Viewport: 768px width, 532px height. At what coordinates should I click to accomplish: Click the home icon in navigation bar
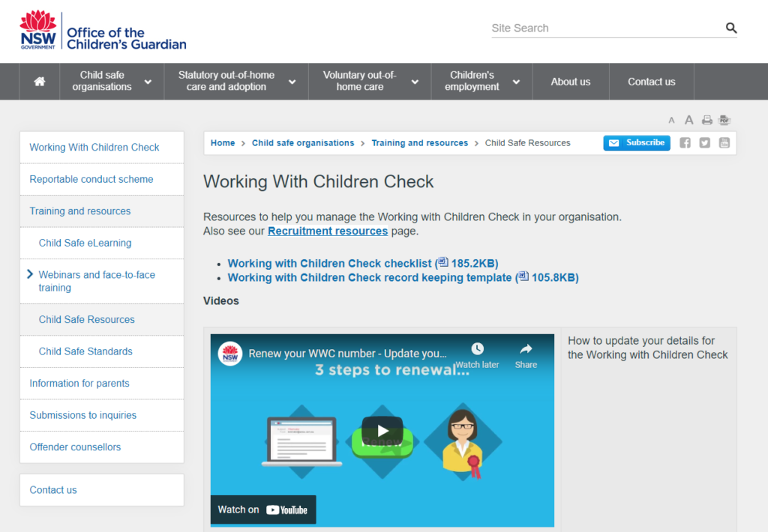[39, 81]
